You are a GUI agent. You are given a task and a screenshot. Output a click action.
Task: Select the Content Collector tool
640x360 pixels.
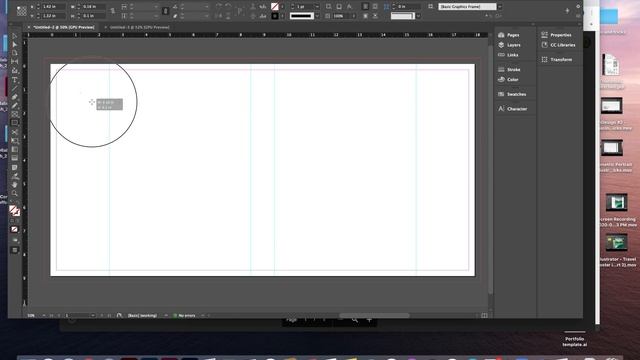[15, 71]
